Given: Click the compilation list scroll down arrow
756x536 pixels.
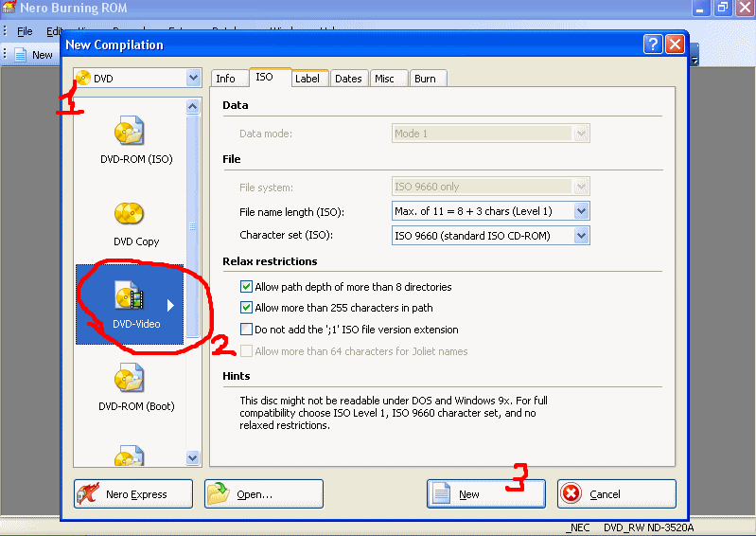Looking at the screenshot, I should (x=192, y=457).
